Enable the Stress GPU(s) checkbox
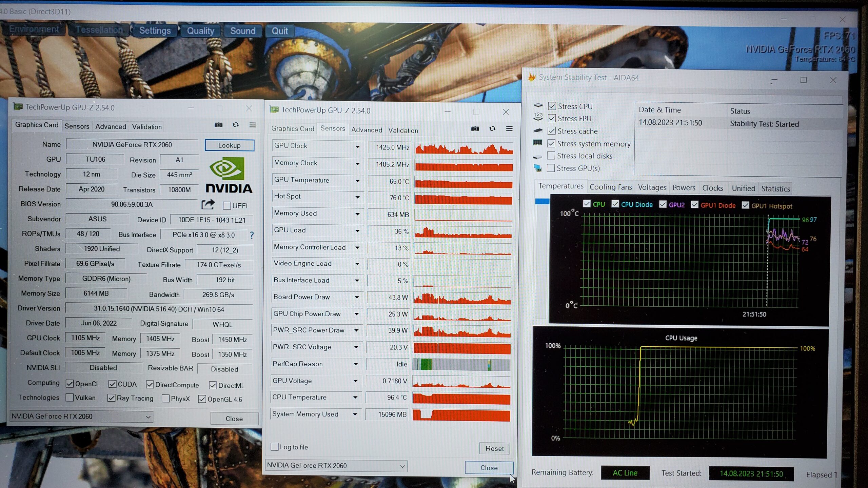This screenshot has width=868, height=488. (551, 168)
